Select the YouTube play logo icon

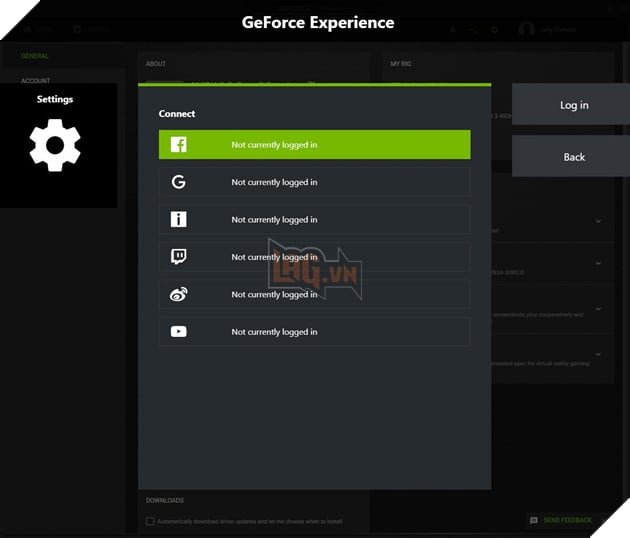(x=178, y=331)
